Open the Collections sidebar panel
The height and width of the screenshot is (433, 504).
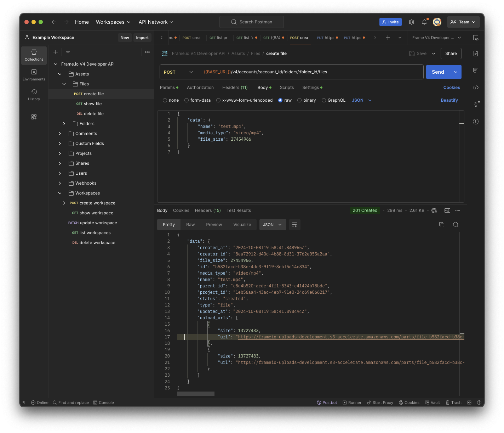(x=34, y=55)
